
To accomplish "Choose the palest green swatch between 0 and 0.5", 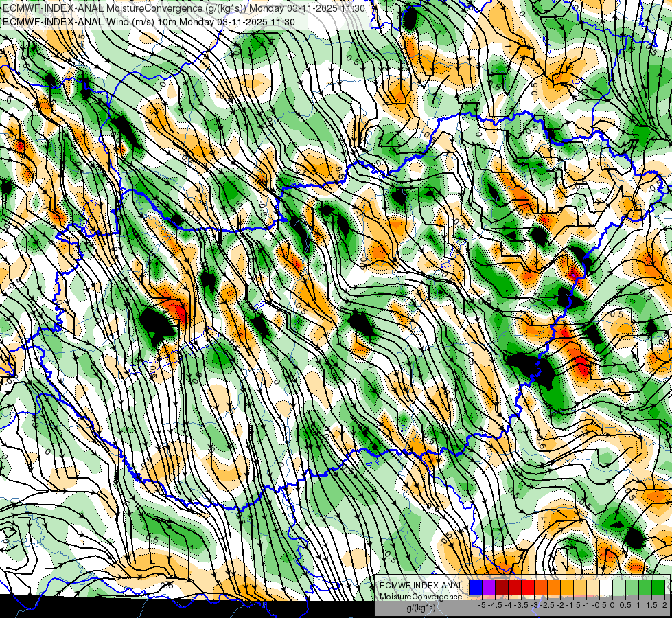I will [619, 587].
